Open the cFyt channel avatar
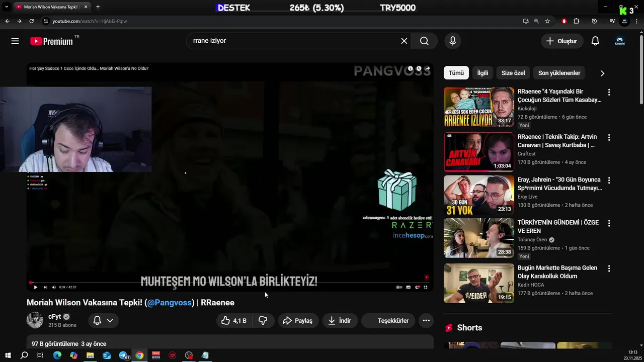 [35, 320]
